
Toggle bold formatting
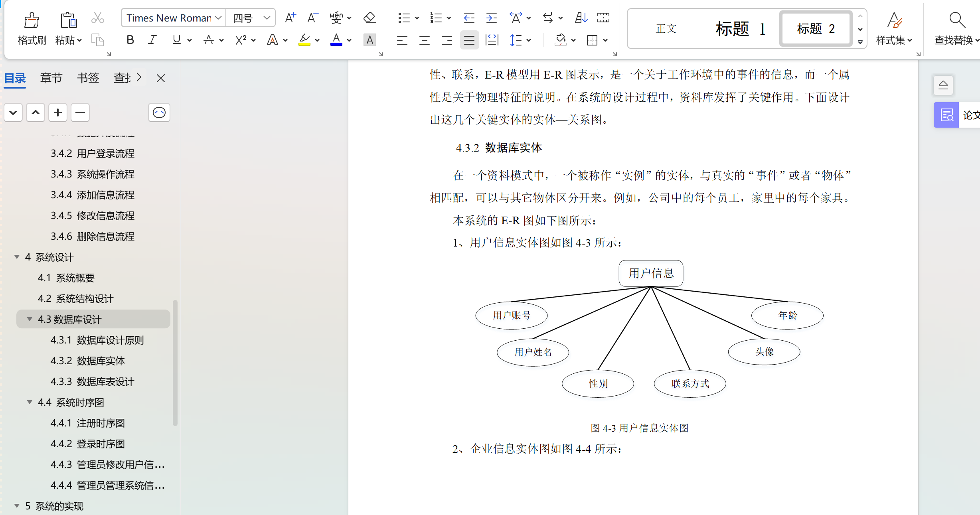[130, 40]
